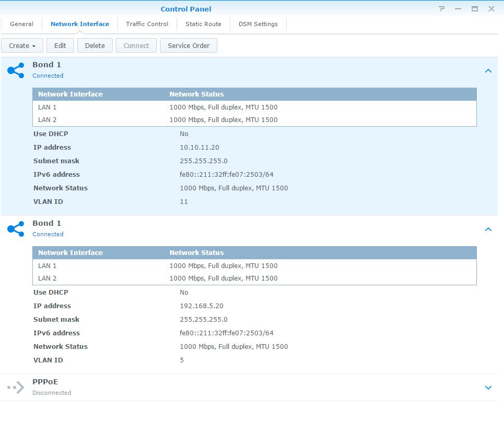Maximize the Control Panel window
The height and width of the screenshot is (425, 504).
pos(475,9)
